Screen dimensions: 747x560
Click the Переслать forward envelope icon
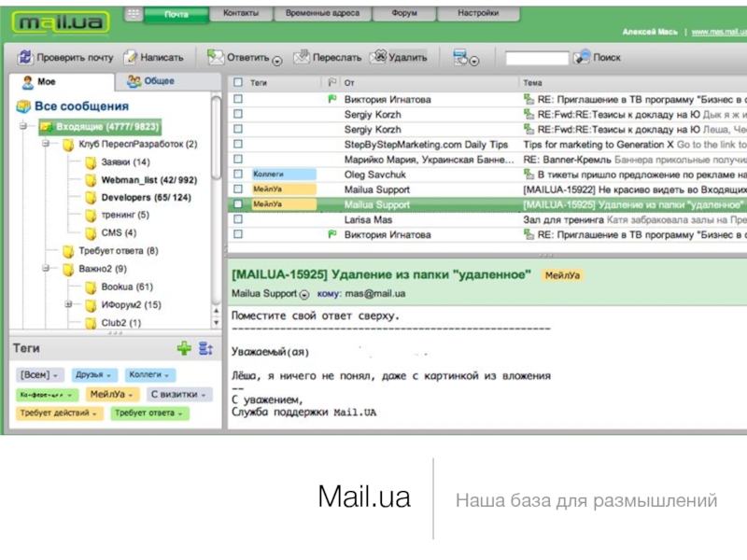tap(302, 57)
